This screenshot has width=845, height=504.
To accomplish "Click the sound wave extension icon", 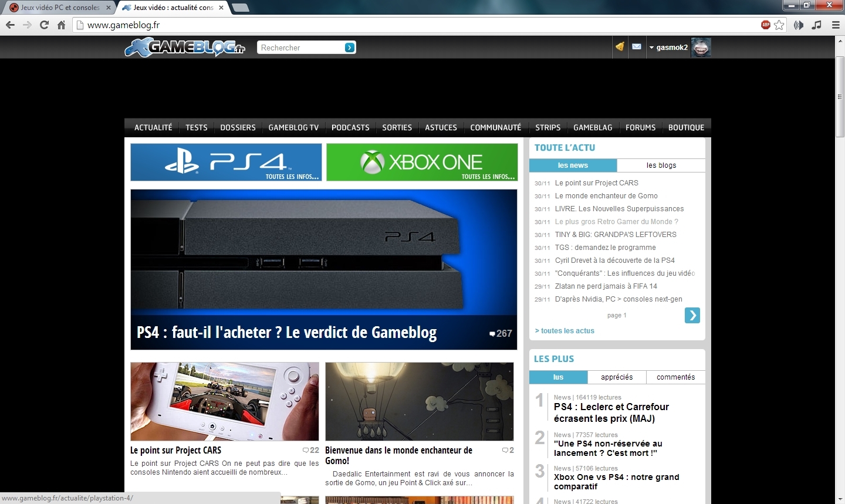I will [x=799, y=25].
